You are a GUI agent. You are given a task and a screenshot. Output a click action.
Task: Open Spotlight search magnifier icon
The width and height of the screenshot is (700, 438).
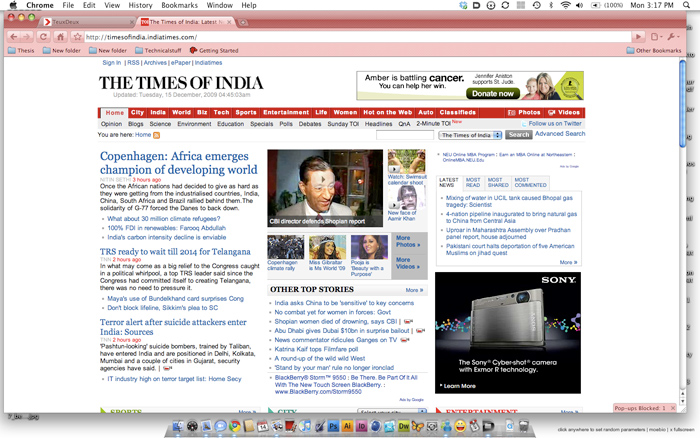click(x=686, y=5)
